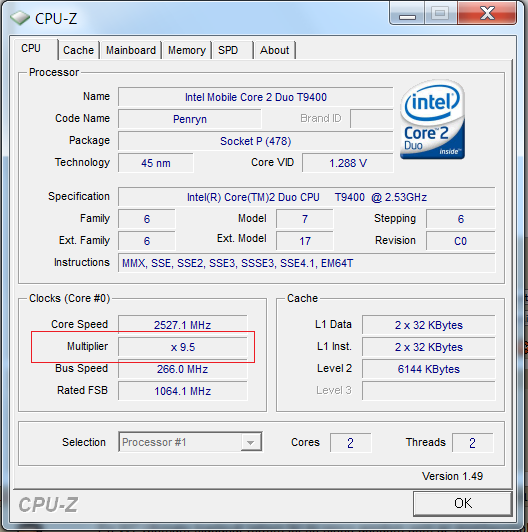The height and width of the screenshot is (532, 528).
Task: Click the L1 Data cache value
Action: [429, 325]
